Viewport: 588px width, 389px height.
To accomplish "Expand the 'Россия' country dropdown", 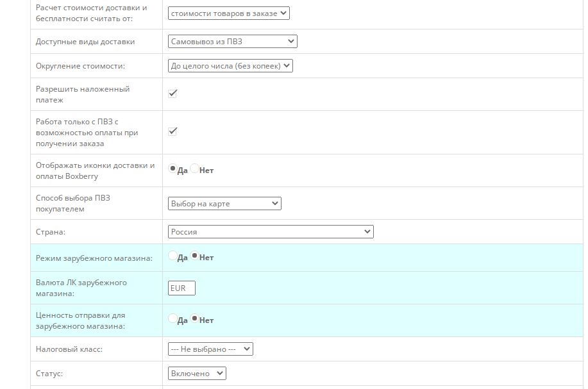I will (x=270, y=231).
